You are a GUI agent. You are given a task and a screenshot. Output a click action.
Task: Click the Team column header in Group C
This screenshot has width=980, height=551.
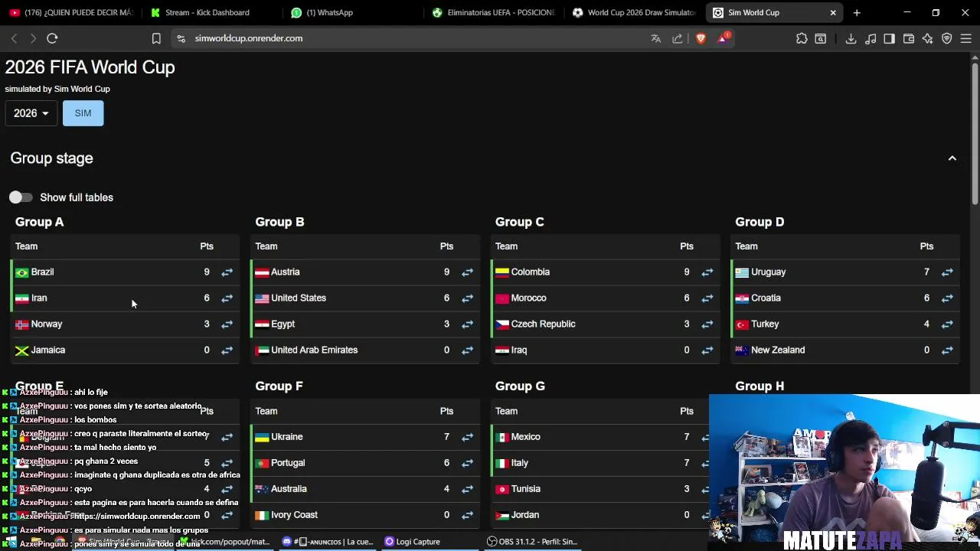pyautogui.click(x=506, y=246)
